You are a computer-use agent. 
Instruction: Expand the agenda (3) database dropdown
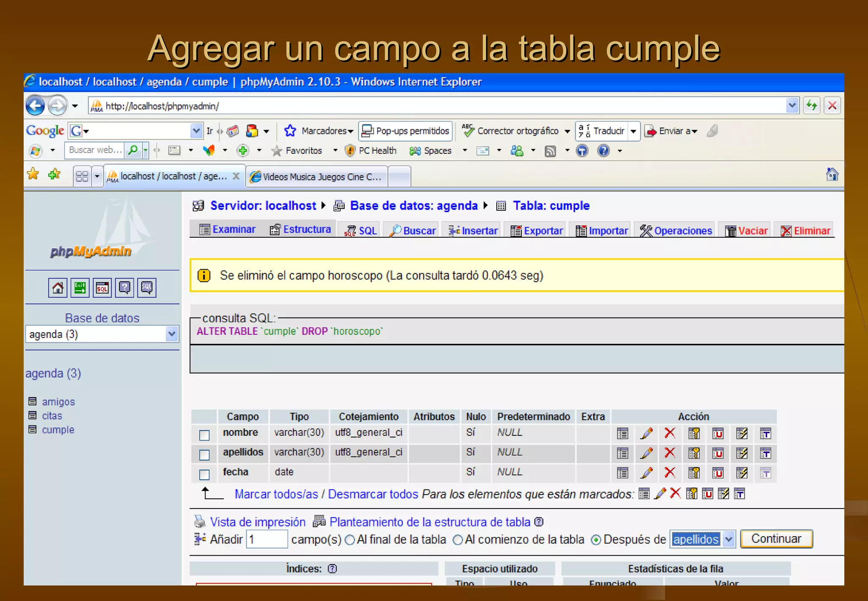tap(172, 334)
